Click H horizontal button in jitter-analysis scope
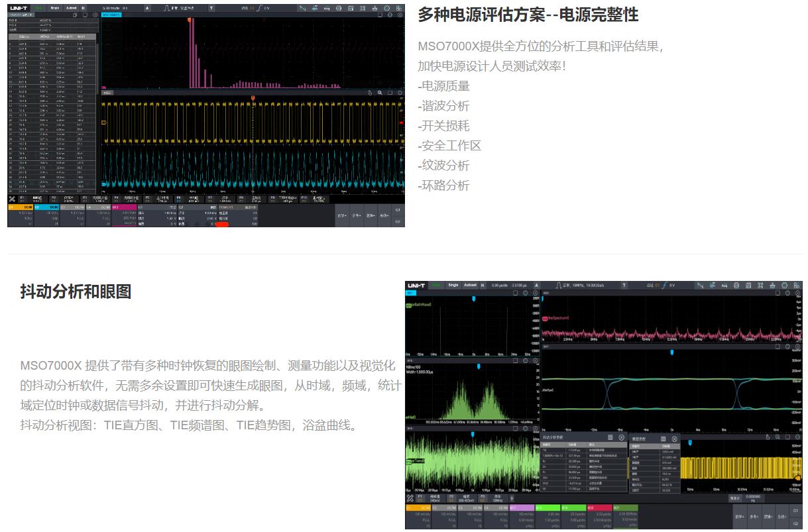 pos(482,285)
